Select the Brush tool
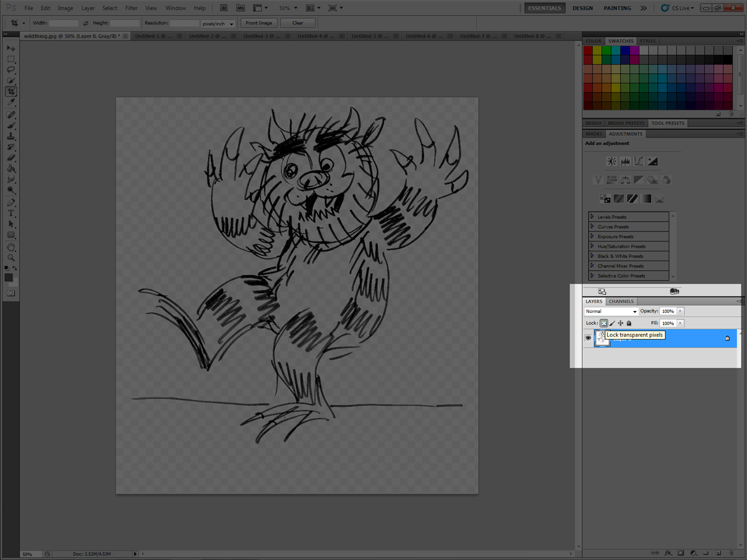 [11, 126]
